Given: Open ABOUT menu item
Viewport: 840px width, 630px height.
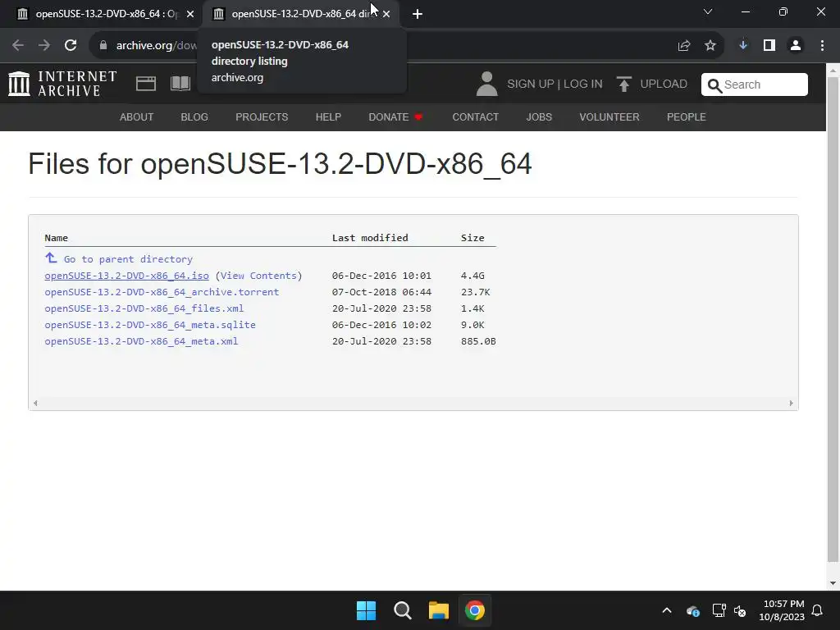Looking at the screenshot, I should click(137, 116).
